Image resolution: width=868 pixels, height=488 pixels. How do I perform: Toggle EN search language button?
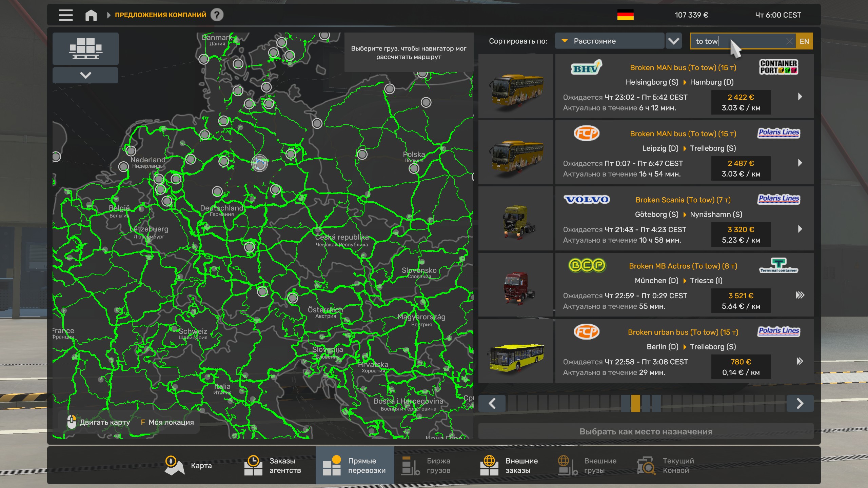pyautogui.click(x=804, y=41)
